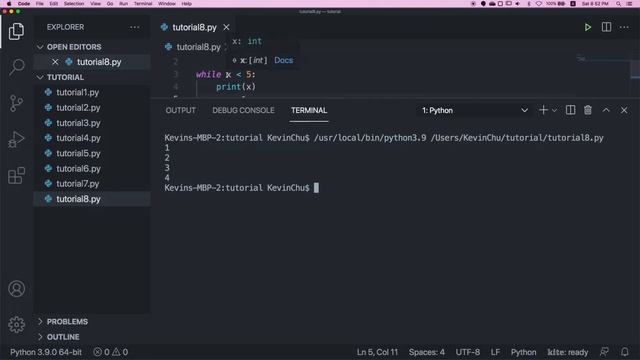This screenshot has width=640, height=360.
Task: Change language mode Python in status bar
Action: pos(523,352)
